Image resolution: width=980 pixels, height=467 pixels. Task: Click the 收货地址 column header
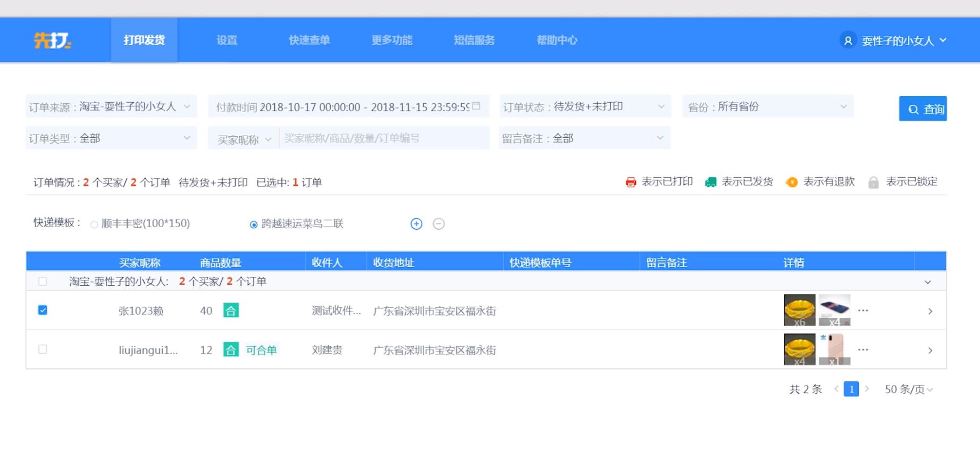pyautogui.click(x=393, y=262)
